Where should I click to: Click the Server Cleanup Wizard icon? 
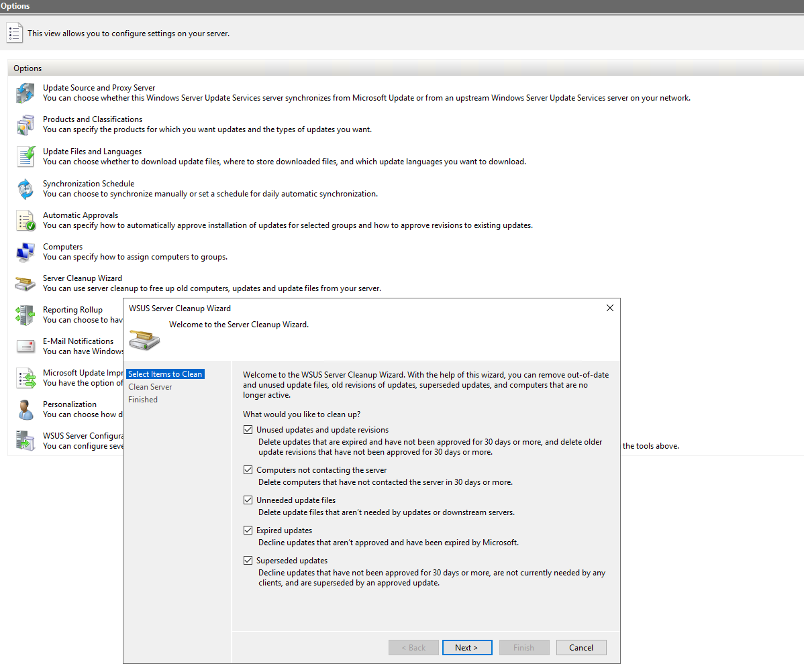25,283
